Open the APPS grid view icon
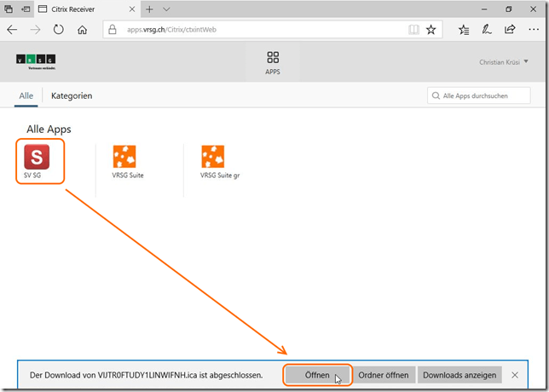This screenshot has width=549, height=392. point(273,58)
